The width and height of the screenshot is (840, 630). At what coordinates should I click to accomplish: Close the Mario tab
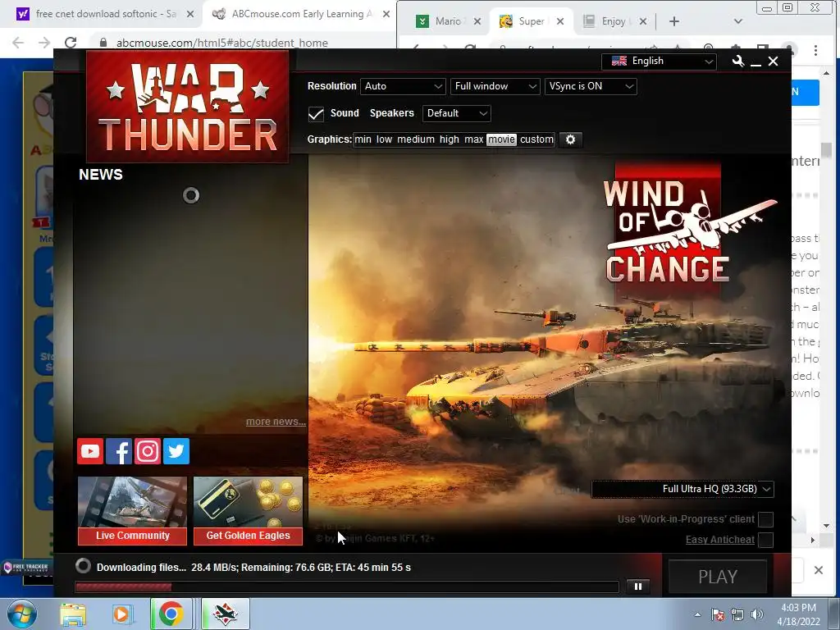coord(477,21)
